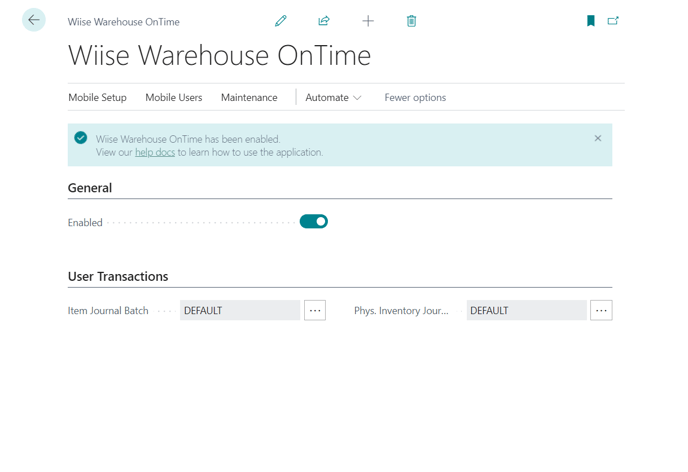This screenshot has width=688, height=472.
Task: Open the share icon
Action: point(324,21)
